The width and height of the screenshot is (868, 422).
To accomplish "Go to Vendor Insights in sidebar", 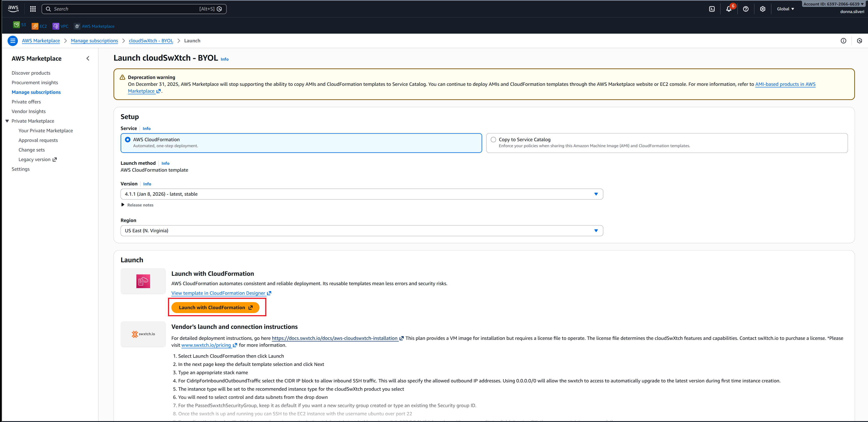I will 29,112.
